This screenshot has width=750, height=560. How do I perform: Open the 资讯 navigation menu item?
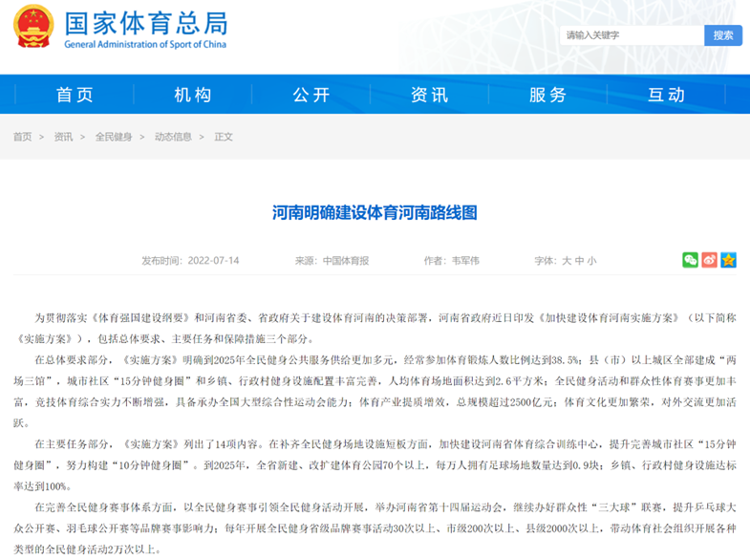tap(430, 95)
